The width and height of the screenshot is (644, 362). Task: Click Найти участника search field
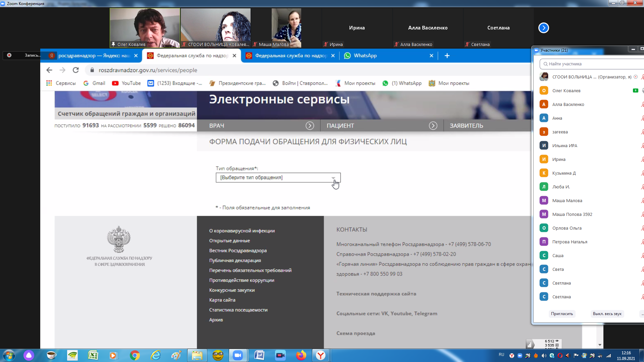[592, 64]
